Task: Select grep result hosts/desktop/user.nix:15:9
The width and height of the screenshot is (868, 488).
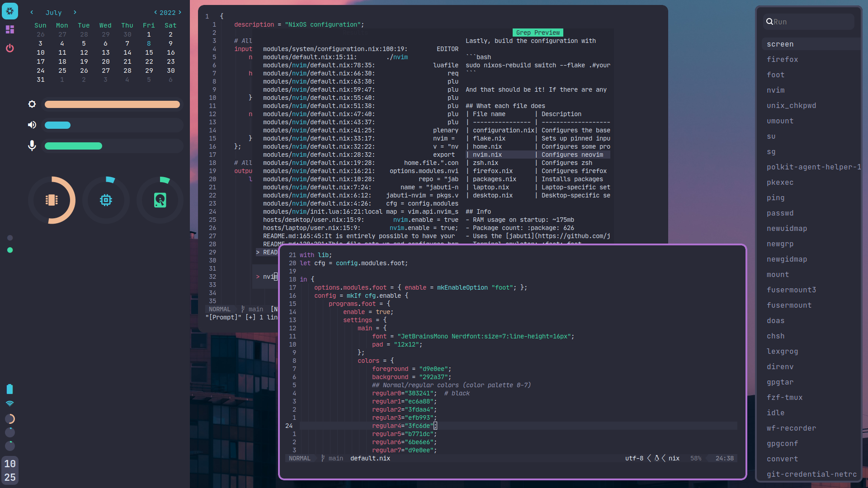Action: coord(361,220)
